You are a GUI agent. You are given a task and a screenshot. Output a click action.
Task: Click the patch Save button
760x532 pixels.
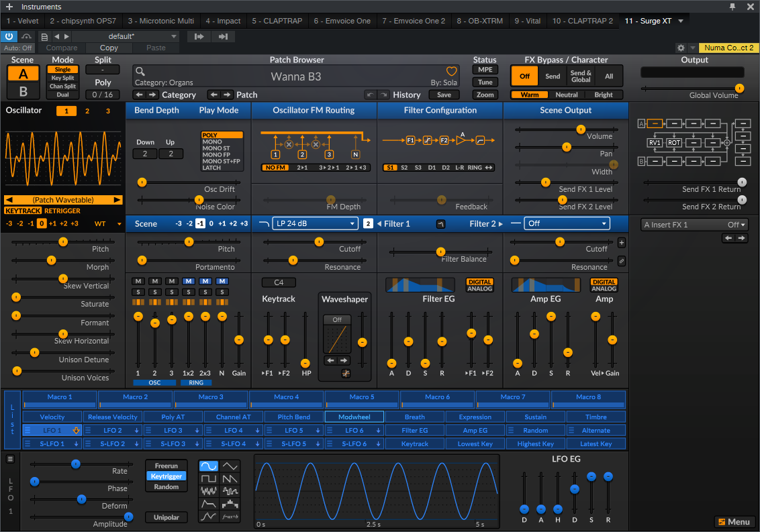pos(444,95)
